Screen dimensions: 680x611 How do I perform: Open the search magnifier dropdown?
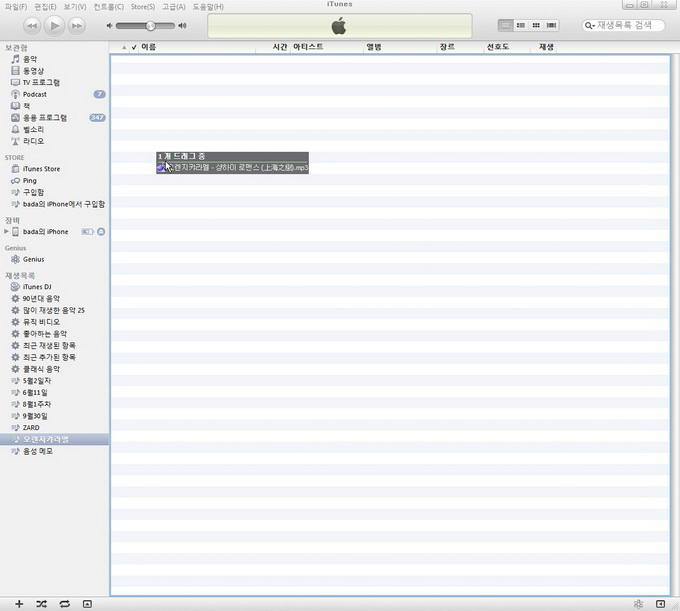pos(589,26)
